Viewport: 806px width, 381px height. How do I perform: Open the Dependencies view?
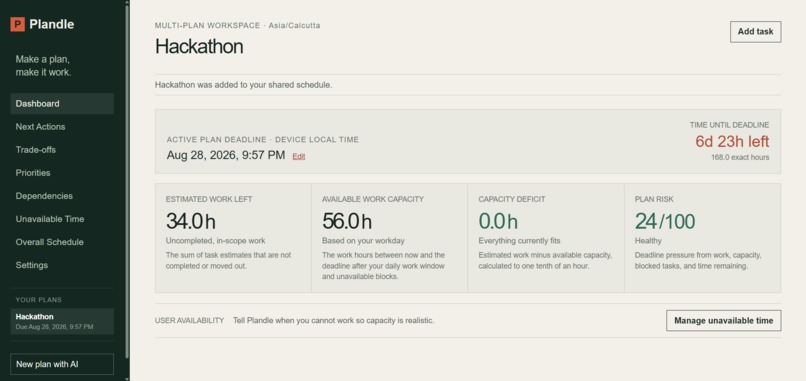(x=62, y=196)
